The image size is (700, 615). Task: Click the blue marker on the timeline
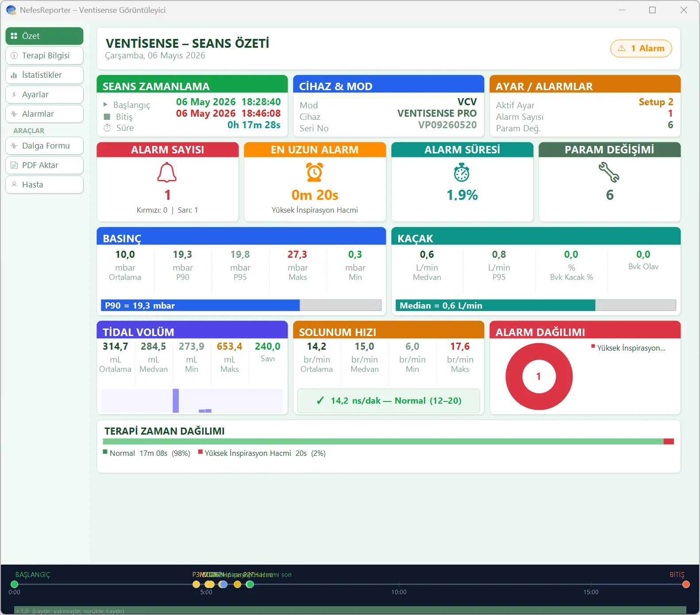click(223, 584)
